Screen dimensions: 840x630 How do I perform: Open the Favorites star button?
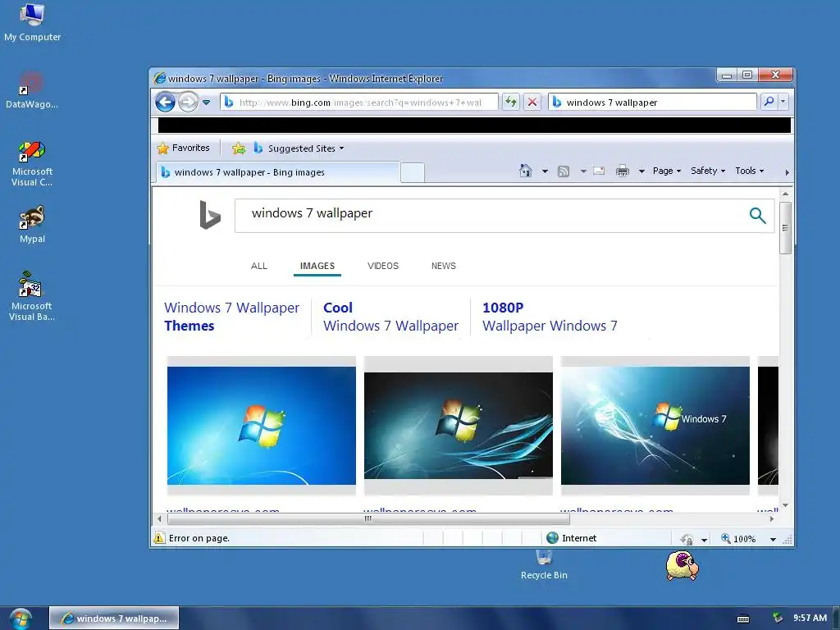pyautogui.click(x=183, y=148)
